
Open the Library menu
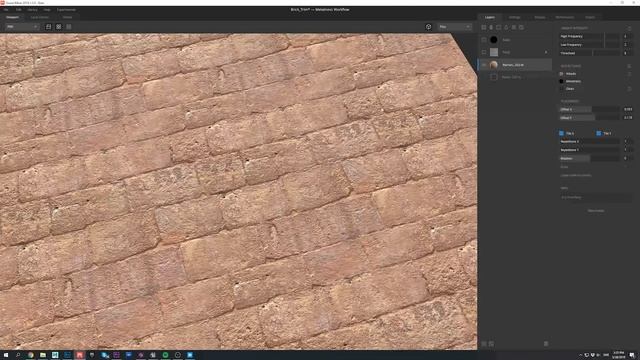(x=32, y=9)
